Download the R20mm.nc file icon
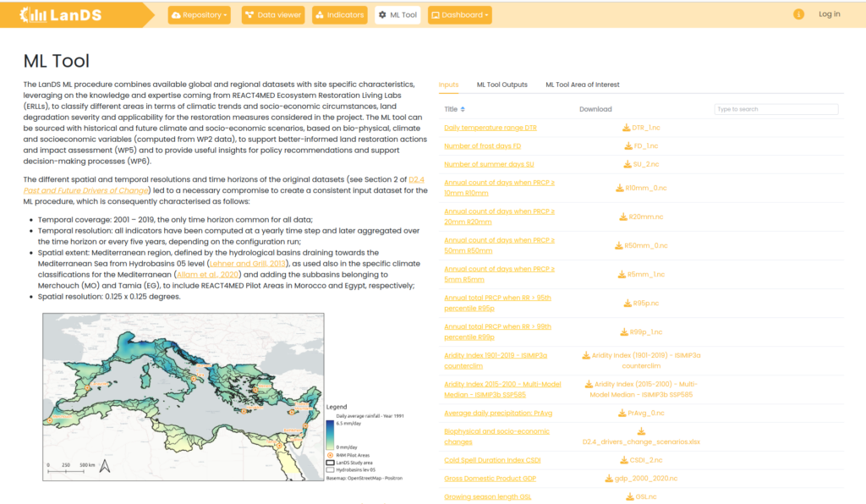 click(623, 216)
